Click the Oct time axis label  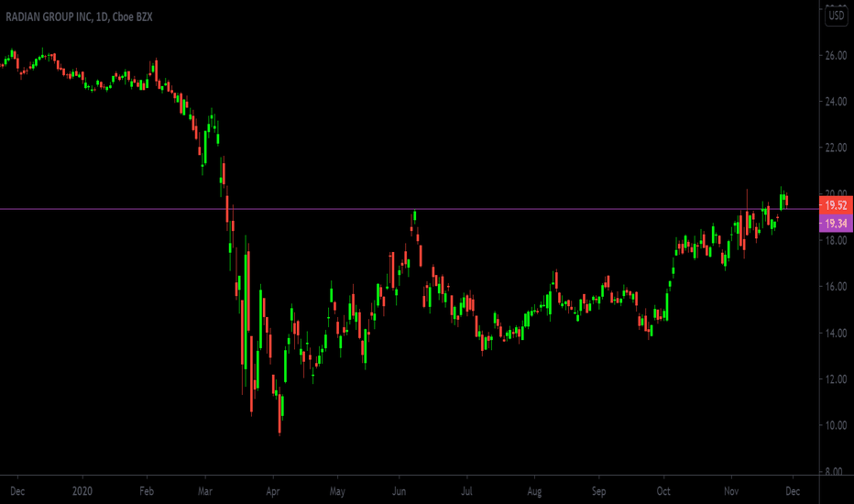(663, 491)
